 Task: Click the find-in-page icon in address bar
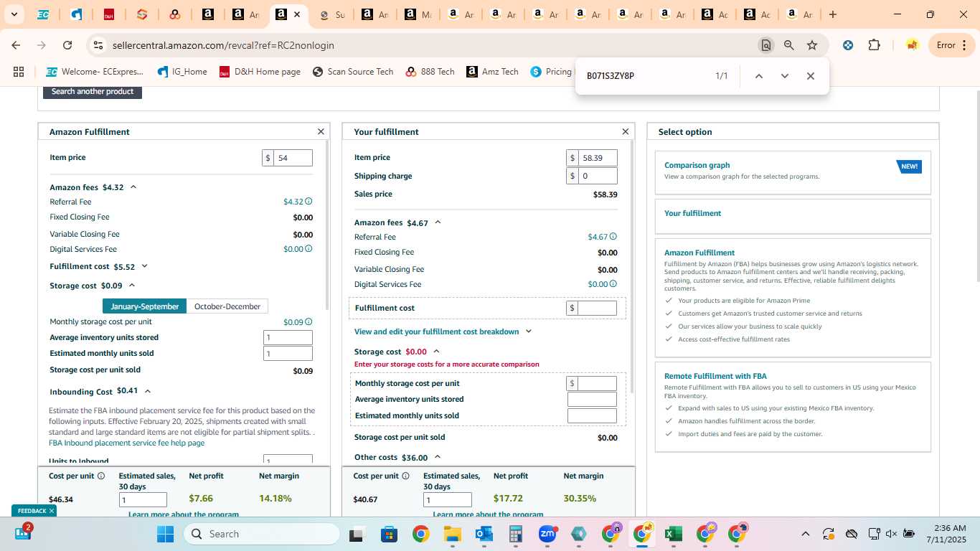[x=766, y=45]
